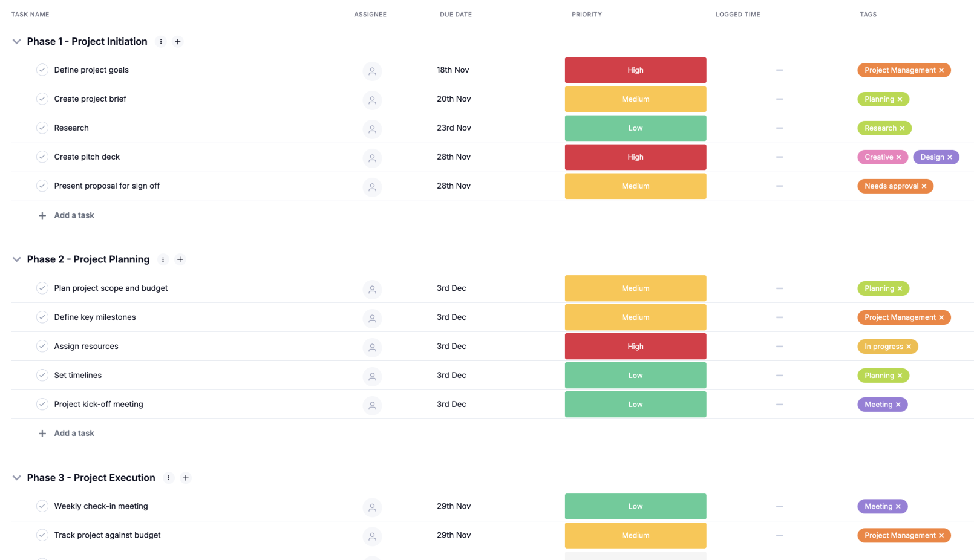974x560 pixels.
Task: Click Add a task under Phase 1
Action: (74, 215)
